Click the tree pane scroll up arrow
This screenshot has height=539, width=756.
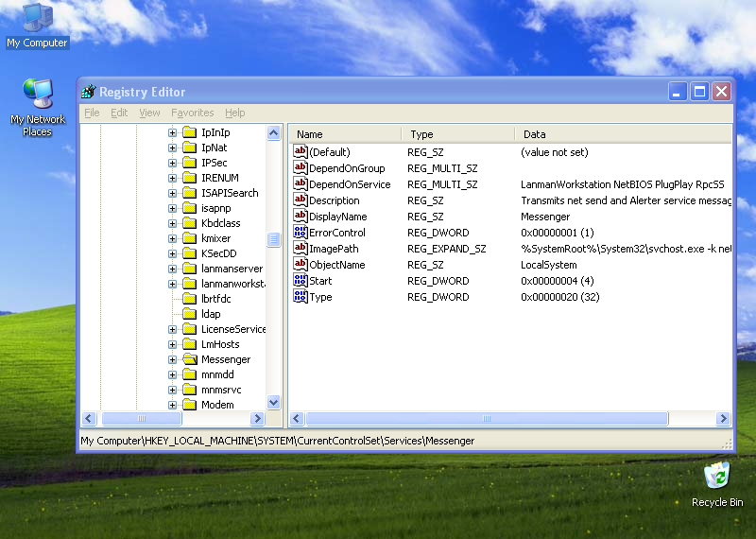[x=273, y=132]
